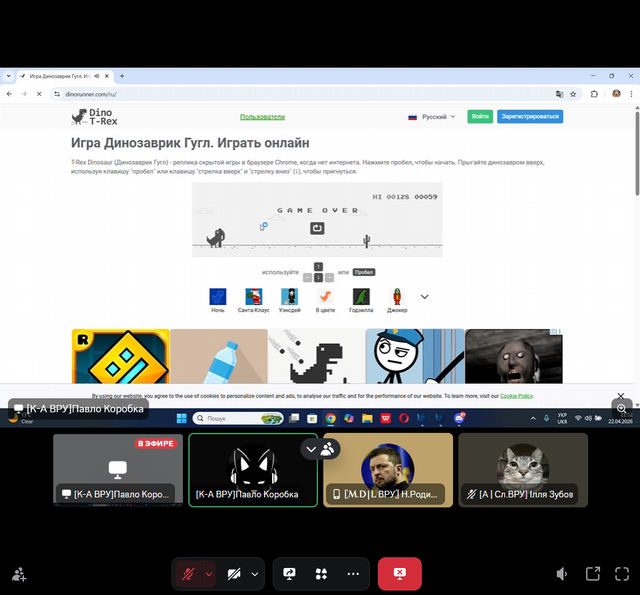Choose the Годзилла dino skin
This screenshot has height=595, width=640.
pos(361,300)
